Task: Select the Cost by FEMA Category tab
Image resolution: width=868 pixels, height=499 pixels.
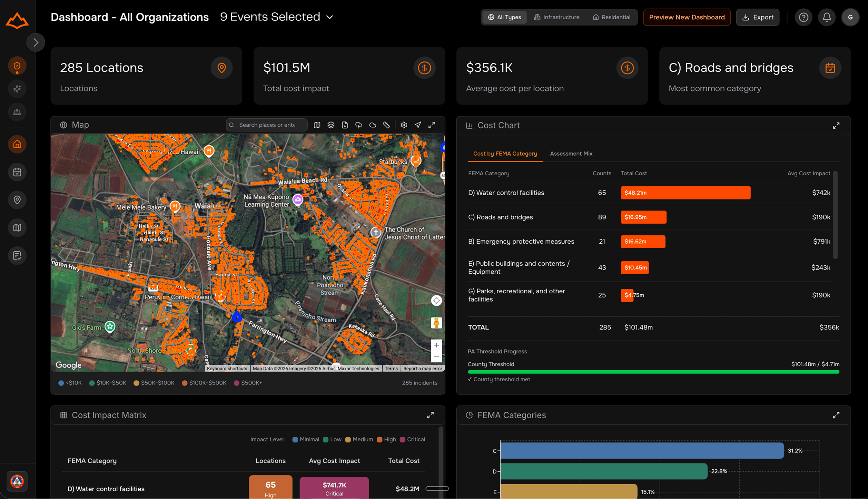Action: point(505,154)
